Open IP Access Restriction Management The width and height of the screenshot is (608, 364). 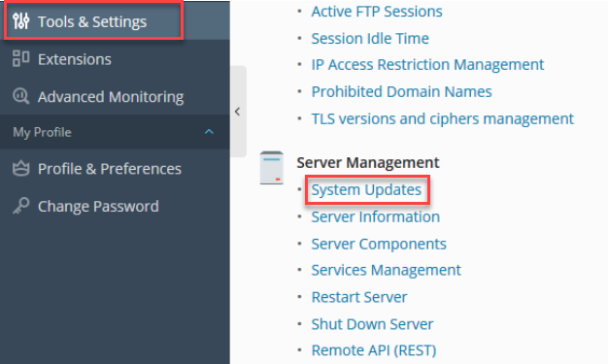[427, 64]
